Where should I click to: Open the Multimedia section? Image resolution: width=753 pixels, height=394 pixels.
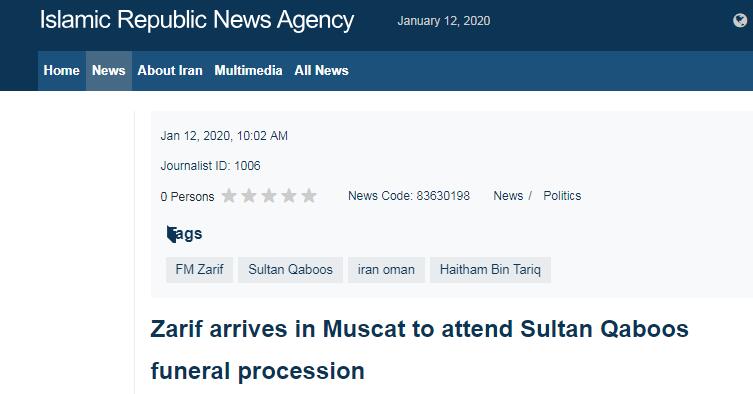[248, 71]
